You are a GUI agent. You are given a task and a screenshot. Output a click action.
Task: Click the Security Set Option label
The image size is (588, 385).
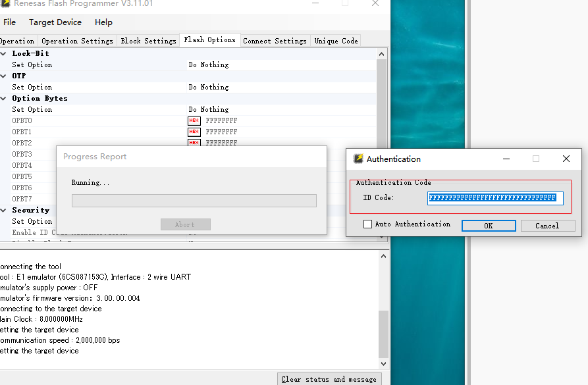32,222
